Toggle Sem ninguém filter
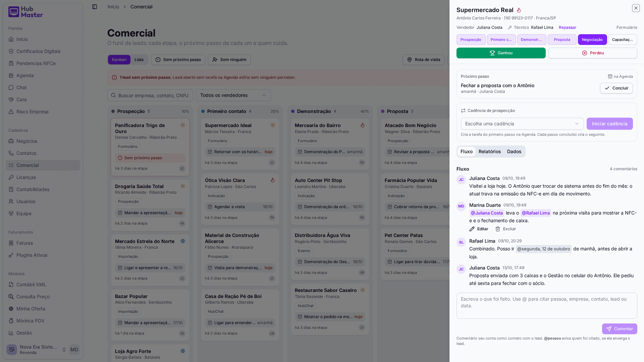644x362 pixels. (x=229, y=60)
